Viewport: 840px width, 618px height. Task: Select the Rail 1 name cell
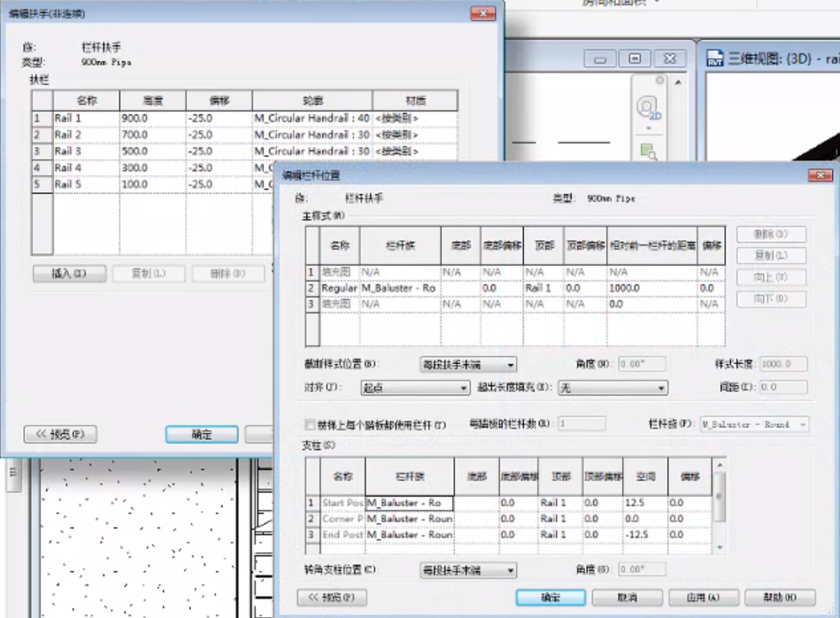coord(86,118)
